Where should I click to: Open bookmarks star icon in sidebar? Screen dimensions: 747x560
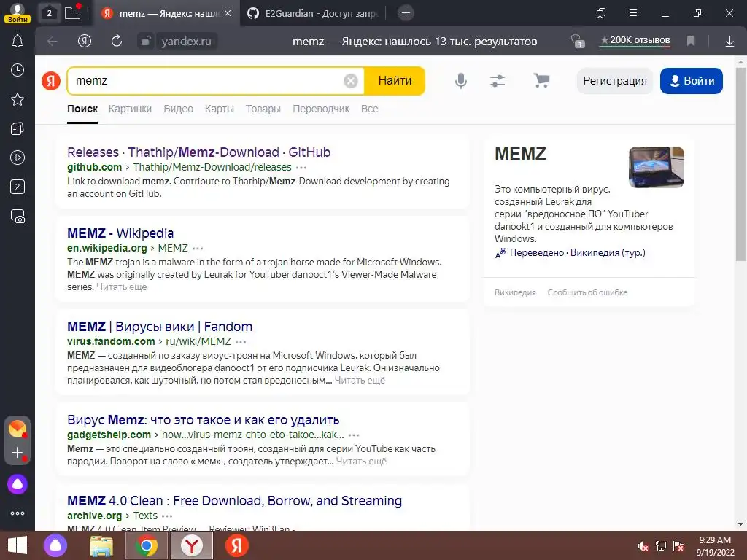(18, 99)
